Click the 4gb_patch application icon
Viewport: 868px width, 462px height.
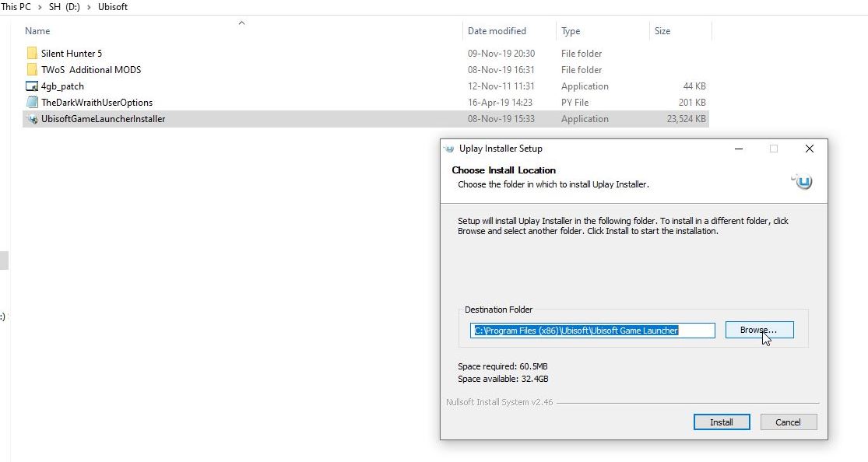point(32,86)
